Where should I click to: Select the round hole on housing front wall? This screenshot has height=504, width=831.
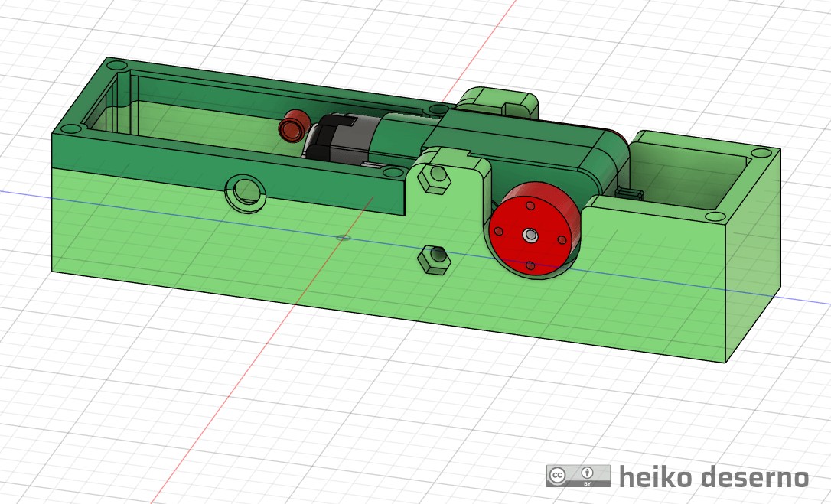245,190
